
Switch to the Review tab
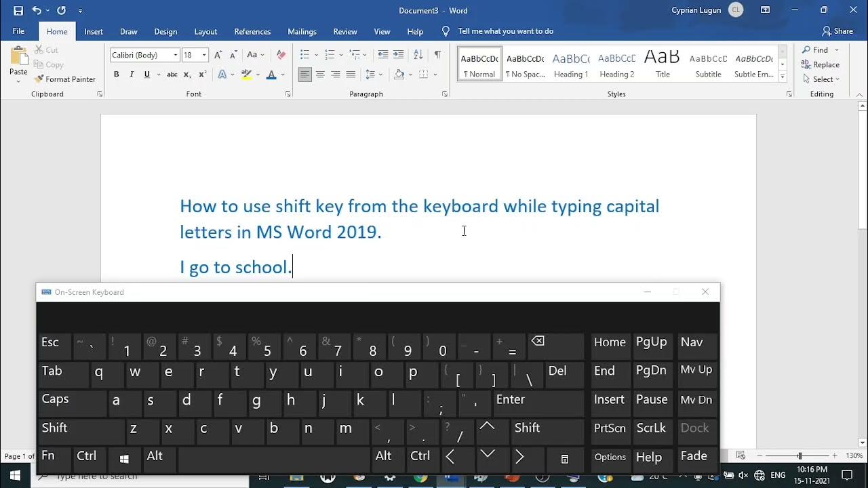345,31
